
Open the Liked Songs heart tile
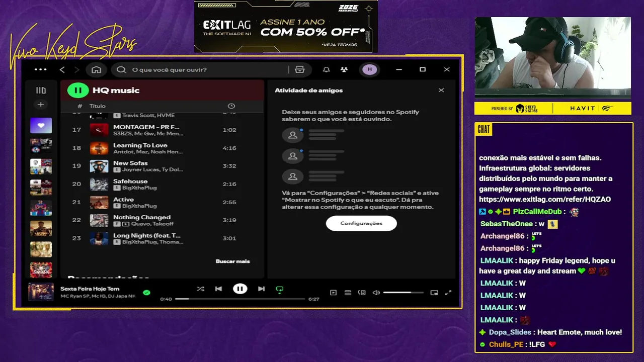41,125
